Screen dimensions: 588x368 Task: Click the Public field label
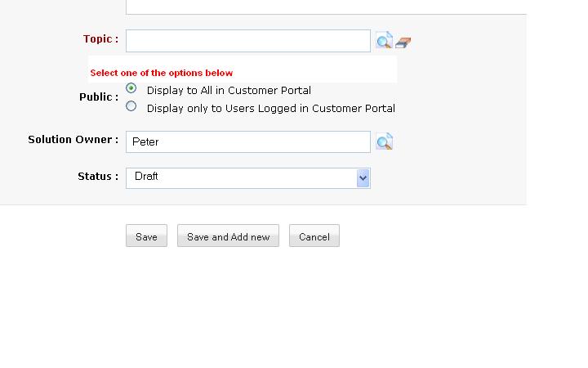98,97
